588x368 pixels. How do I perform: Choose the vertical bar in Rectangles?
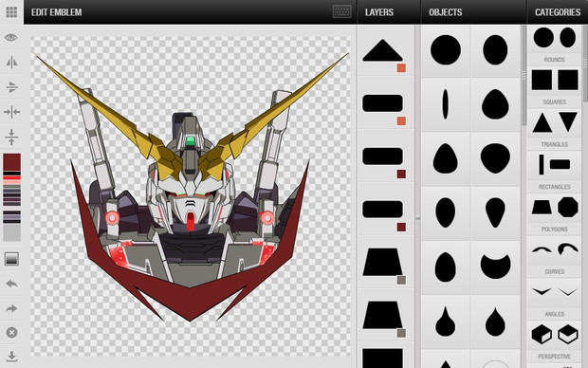click(542, 164)
